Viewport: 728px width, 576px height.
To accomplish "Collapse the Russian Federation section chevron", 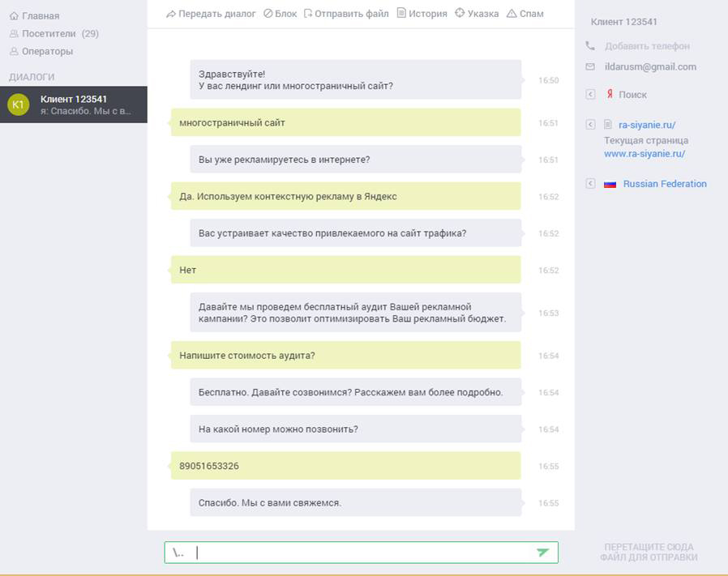I will 590,183.
